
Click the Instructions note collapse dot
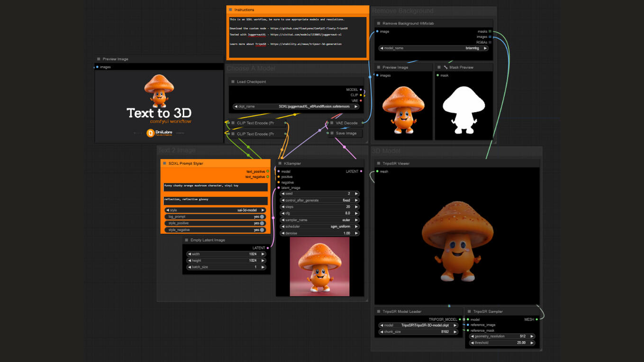point(230,9)
